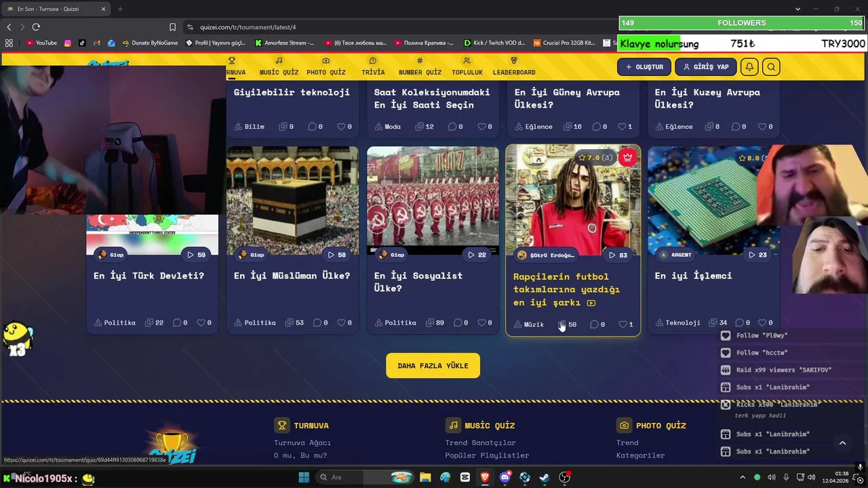Open the tab search dropdown chevron
This screenshot has height=488, width=868.
797,9
